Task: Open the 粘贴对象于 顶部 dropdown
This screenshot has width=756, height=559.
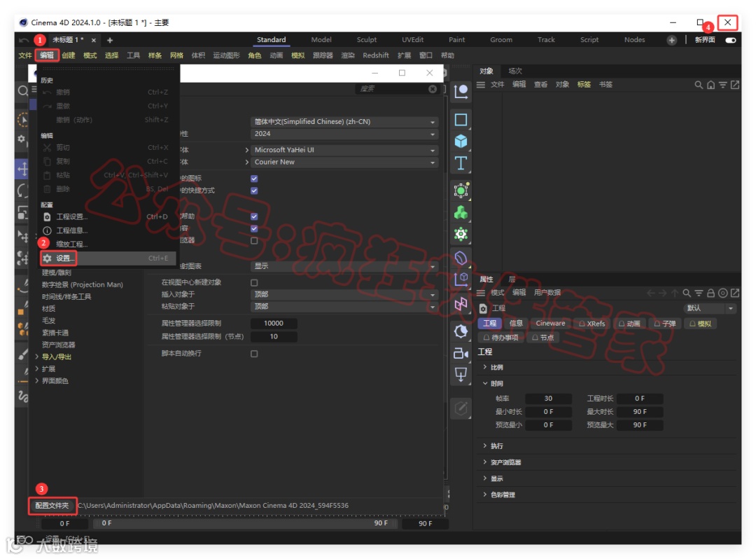Action: (x=344, y=306)
